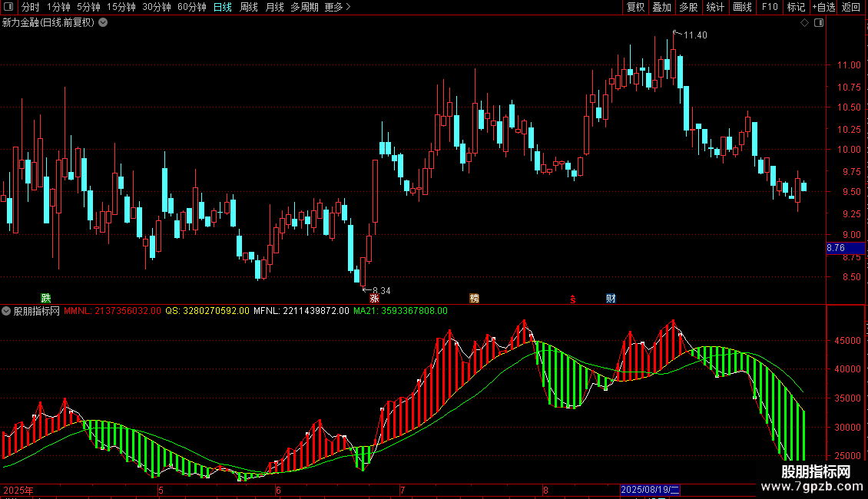Select the 月线 monthly tab

pos(274,7)
